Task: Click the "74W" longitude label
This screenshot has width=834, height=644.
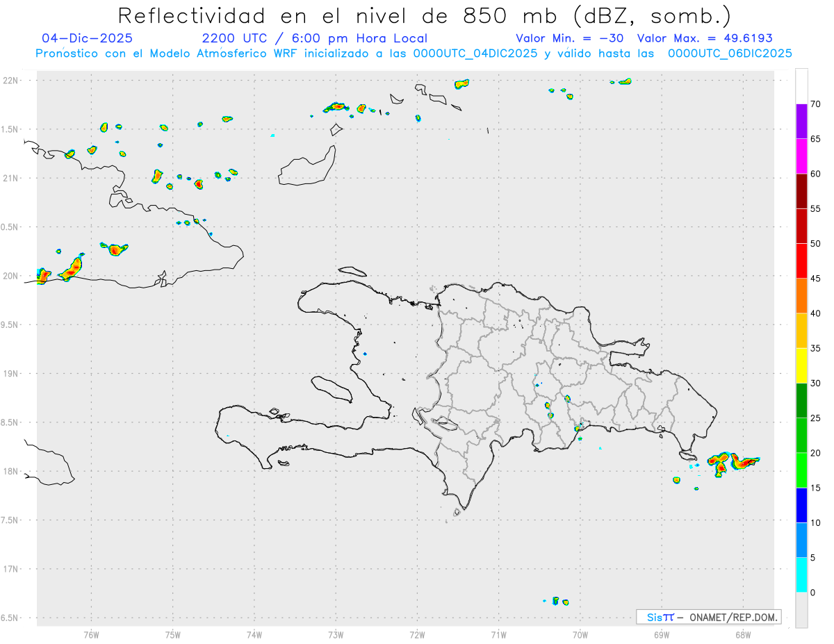Action: [x=254, y=634]
